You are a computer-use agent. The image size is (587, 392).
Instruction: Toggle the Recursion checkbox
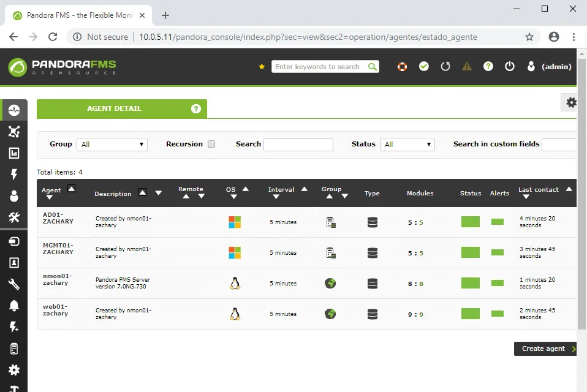pos(211,144)
